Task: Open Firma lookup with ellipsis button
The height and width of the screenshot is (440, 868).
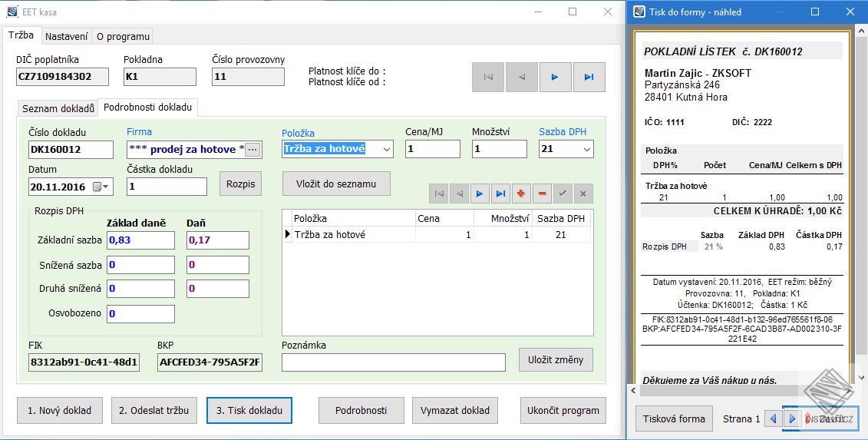Action: point(252,150)
